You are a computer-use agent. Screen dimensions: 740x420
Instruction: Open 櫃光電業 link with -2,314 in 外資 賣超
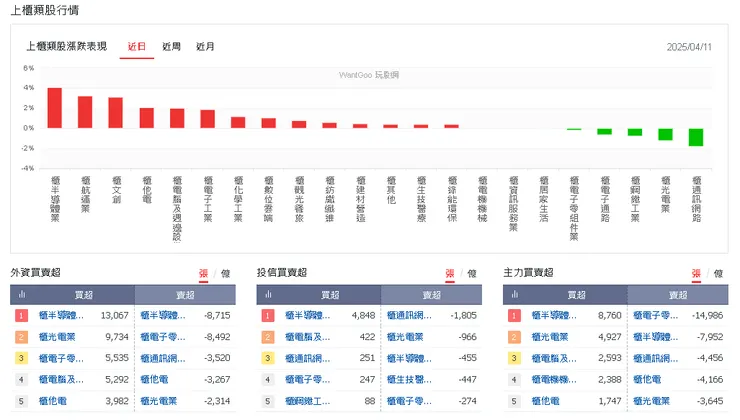click(159, 401)
